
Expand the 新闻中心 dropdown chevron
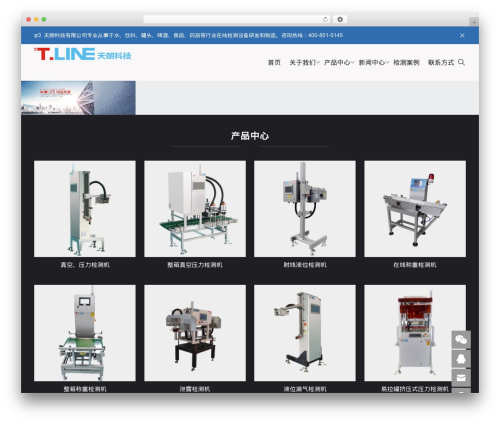point(387,62)
